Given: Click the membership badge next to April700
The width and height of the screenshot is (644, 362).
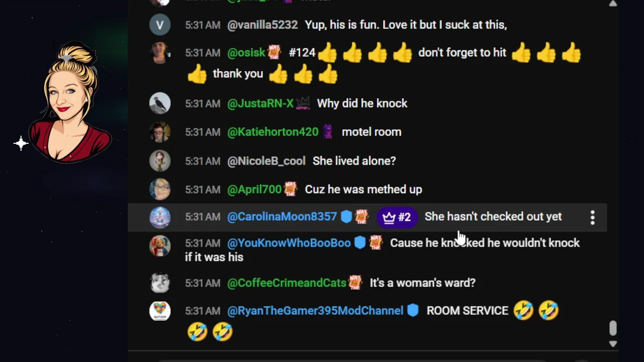Looking at the screenshot, I should point(290,189).
